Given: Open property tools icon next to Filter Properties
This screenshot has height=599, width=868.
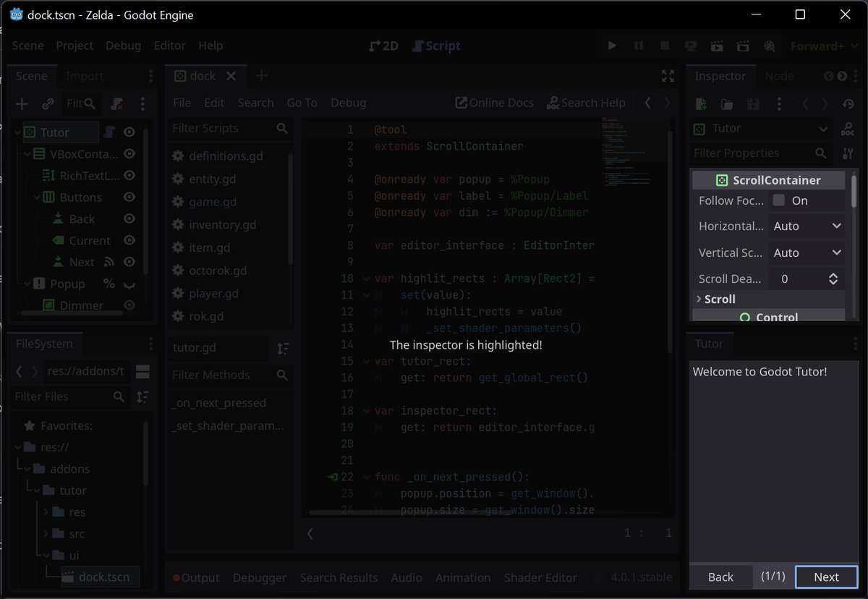Looking at the screenshot, I should (x=848, y=153).
